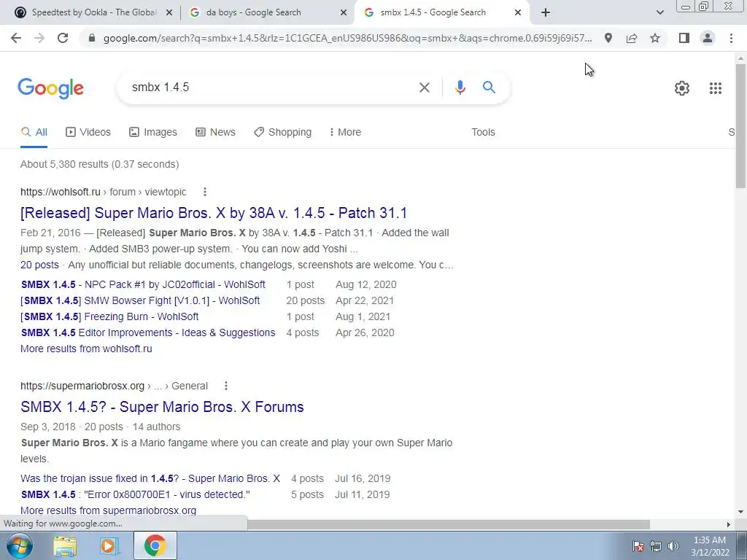This screenshot has height=560, width=747.
Task: Open the volume speaker tray icon
Action: (673, 546)
